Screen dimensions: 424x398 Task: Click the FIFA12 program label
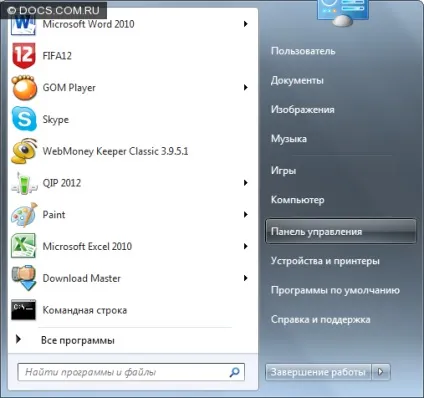tap(57, 56)
